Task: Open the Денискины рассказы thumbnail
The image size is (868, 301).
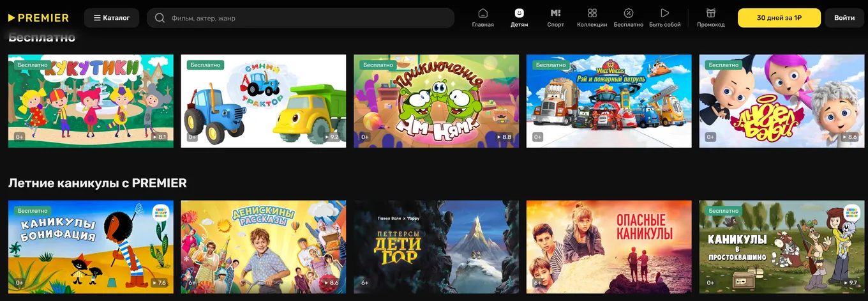Action: 264,247
